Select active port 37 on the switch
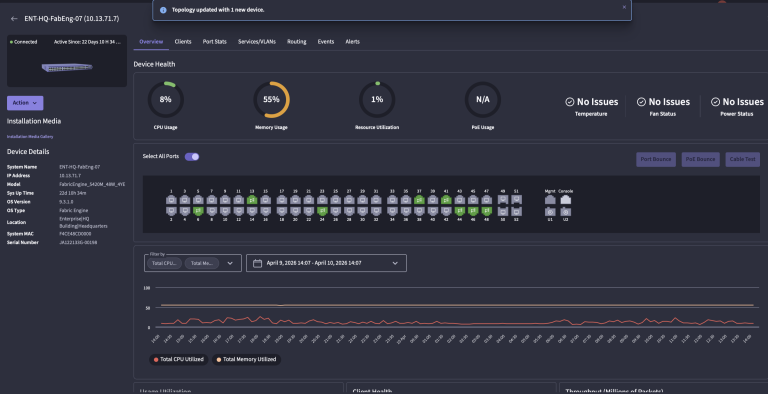This screenshot has height=394, width=768. click(x=419, y=200)
